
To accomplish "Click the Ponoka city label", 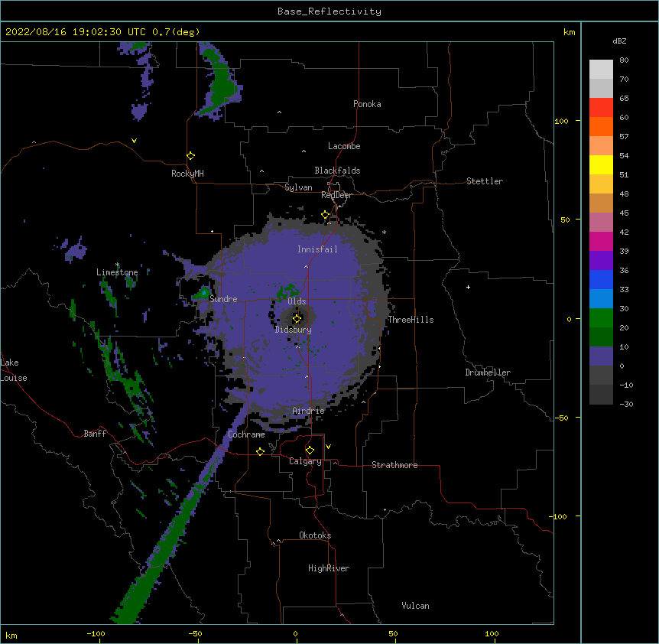I will [367, 104].
